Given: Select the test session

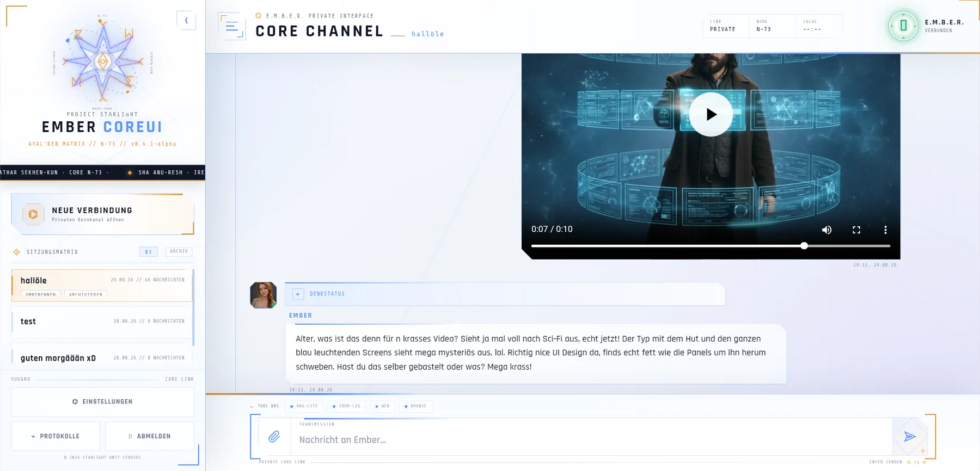Looking at the screenshot, I should tap(102, 321).
